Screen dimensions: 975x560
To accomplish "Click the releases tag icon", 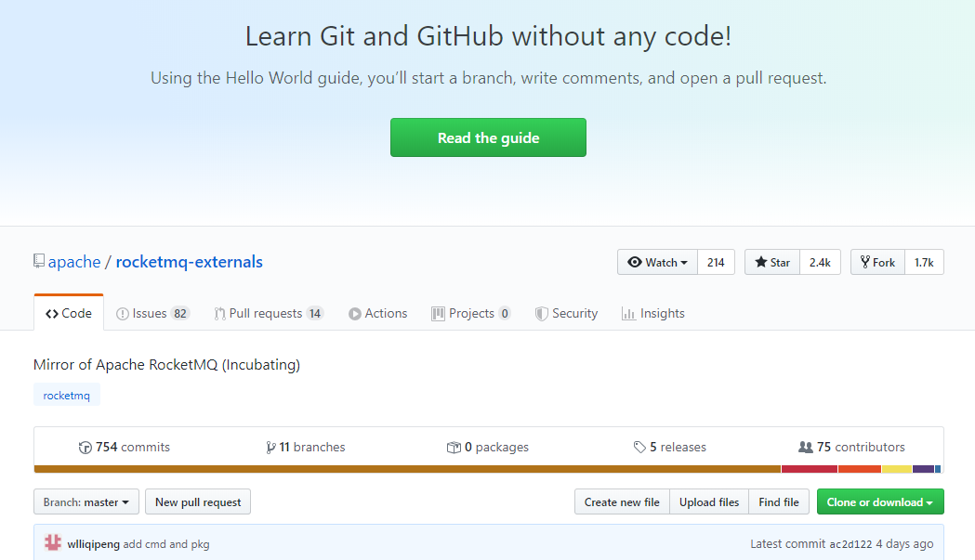I will click(639, 447).
